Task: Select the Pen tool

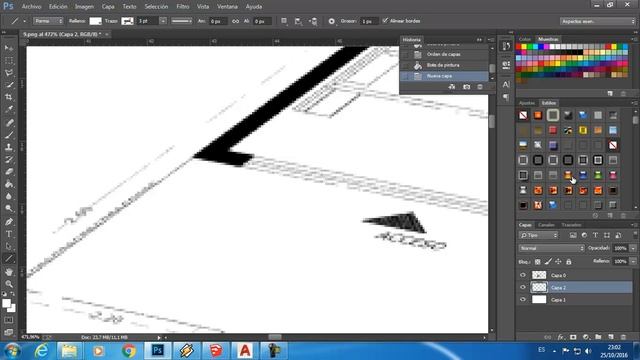Action: (x=9, y=222)
